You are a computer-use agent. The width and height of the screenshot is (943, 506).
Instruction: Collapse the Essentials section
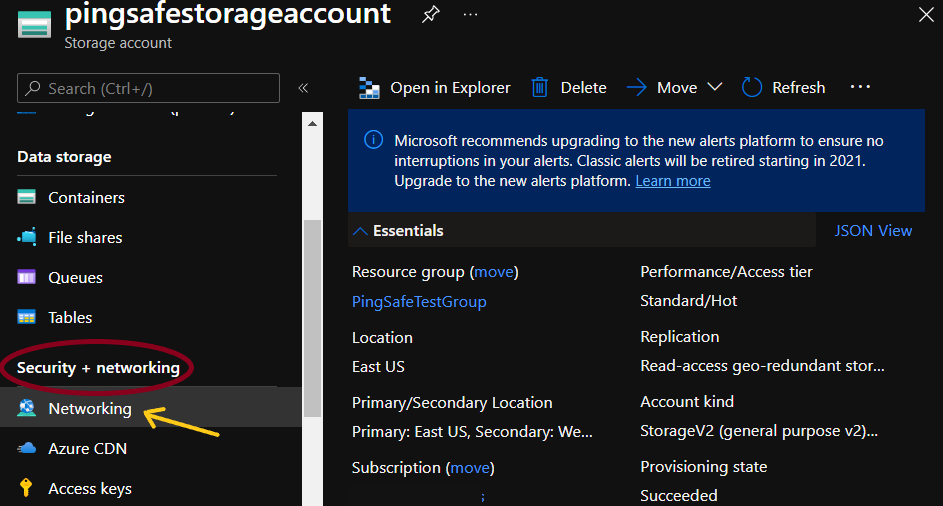pyautogui.click(x=360, y=231)
